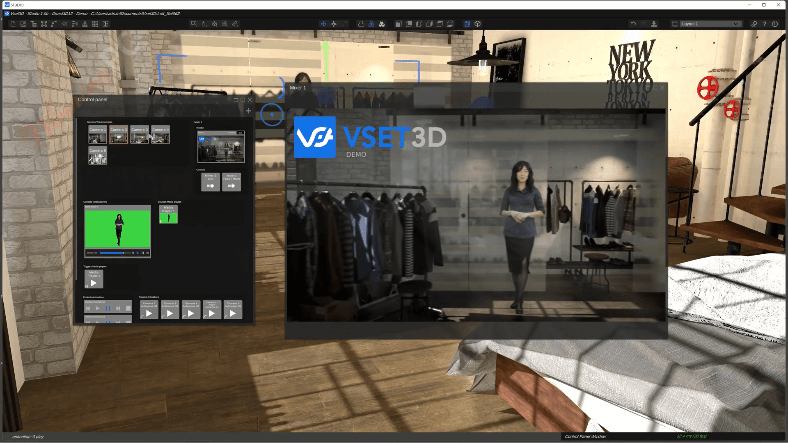The height and width of the screenshot is (443, 788).
Task: Click the plus icon in the Control panel
Action: click(x=248, y=110)
